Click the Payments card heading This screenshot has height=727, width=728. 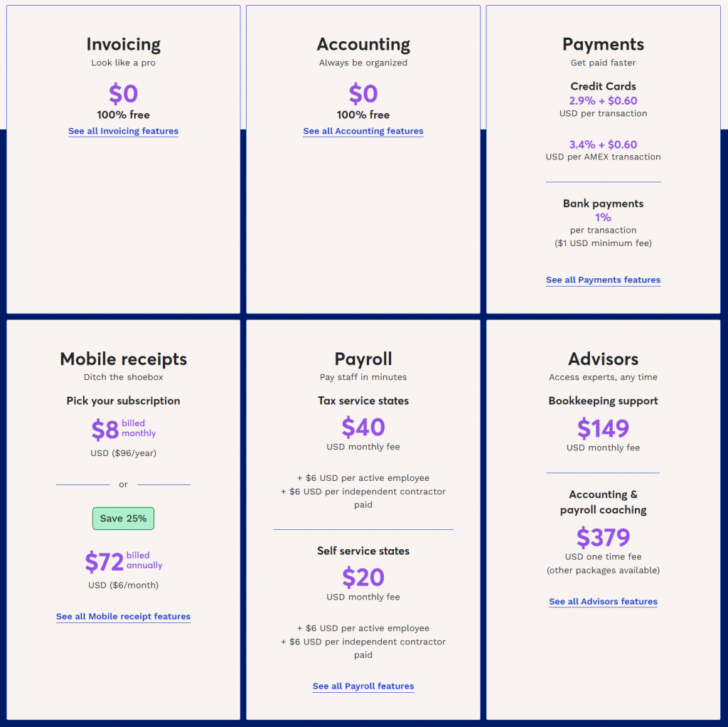tap(603, 44)
